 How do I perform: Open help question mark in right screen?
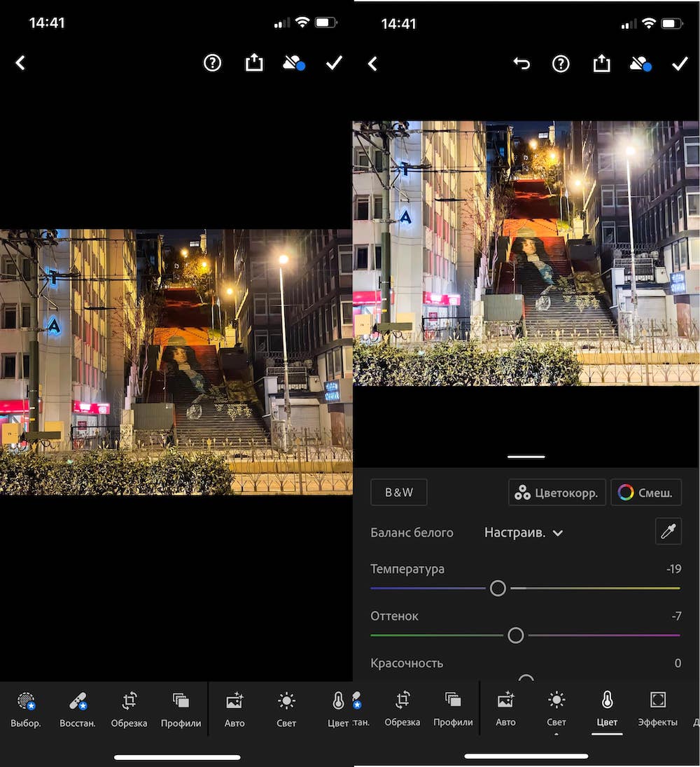click(x=561, y=64)
